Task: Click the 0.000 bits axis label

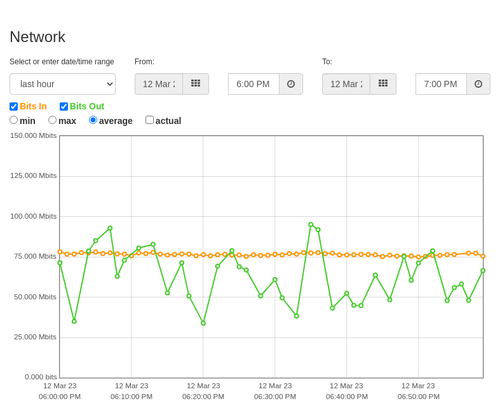Action: 41,377
